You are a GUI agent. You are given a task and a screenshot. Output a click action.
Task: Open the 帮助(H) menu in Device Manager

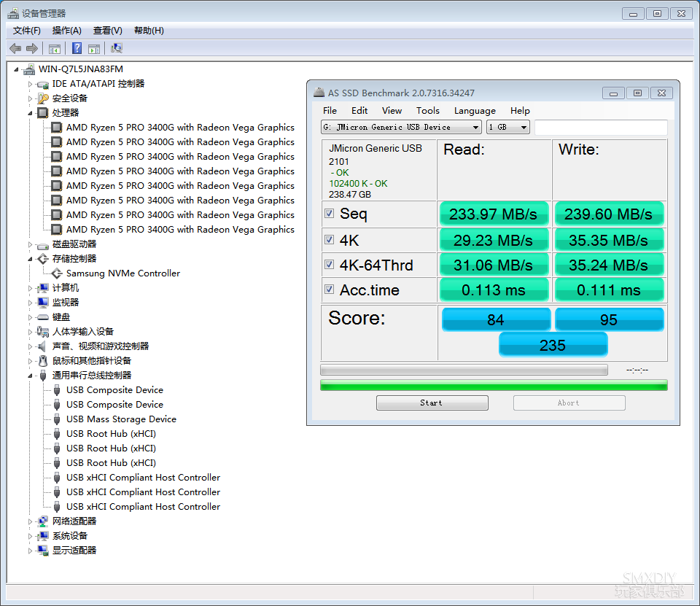tap(149, 31)
